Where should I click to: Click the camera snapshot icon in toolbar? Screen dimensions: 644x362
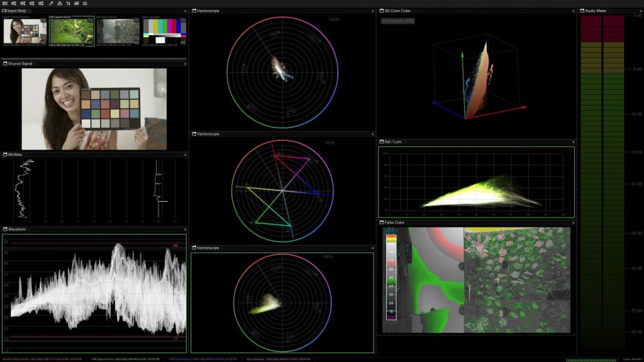85,3
